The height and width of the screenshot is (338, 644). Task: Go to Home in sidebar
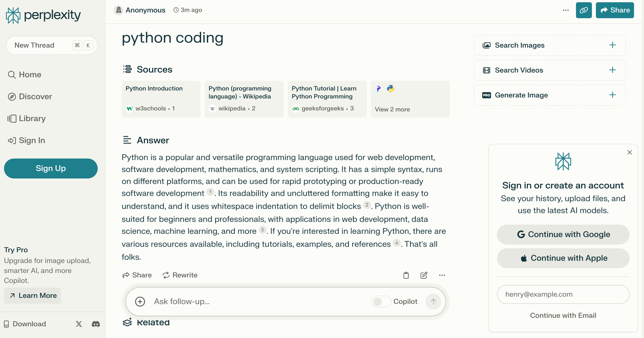coord(24,75)
